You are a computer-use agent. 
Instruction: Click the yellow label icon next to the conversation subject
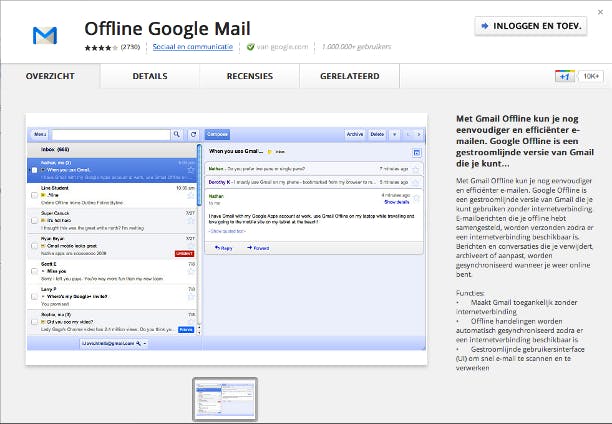[x=269, y=151]
